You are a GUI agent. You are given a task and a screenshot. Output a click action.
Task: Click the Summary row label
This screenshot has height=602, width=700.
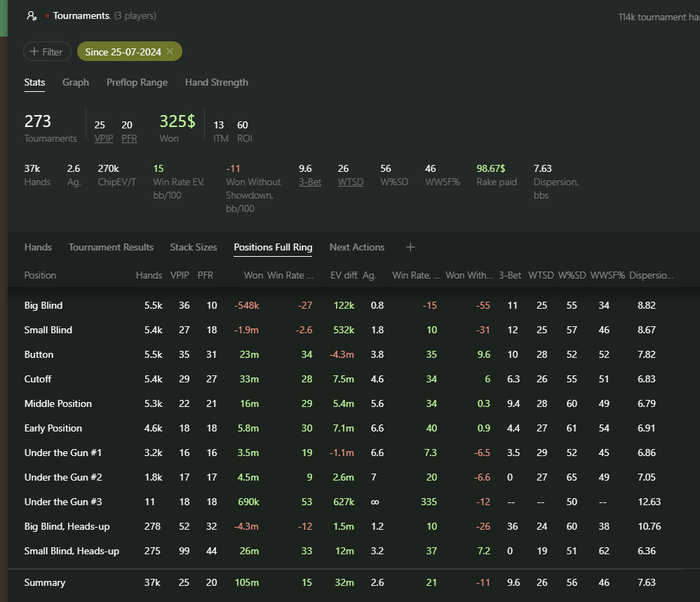[45, 582]
